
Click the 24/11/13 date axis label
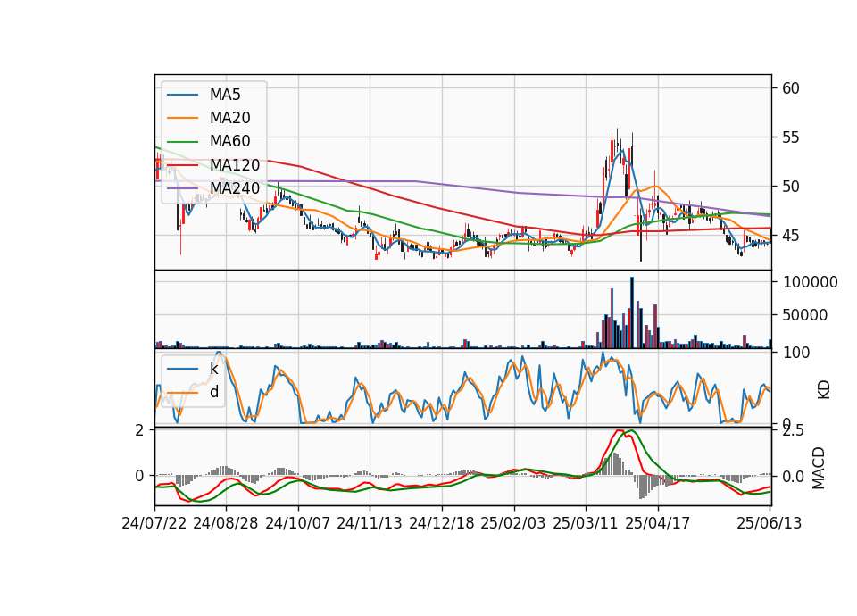tap(370, 523)
